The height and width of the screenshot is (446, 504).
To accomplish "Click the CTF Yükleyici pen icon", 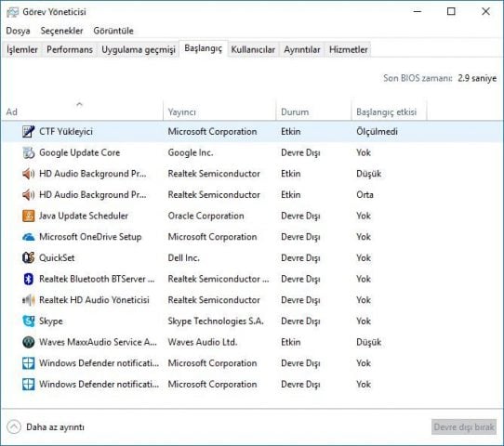I will coord(28,132).
